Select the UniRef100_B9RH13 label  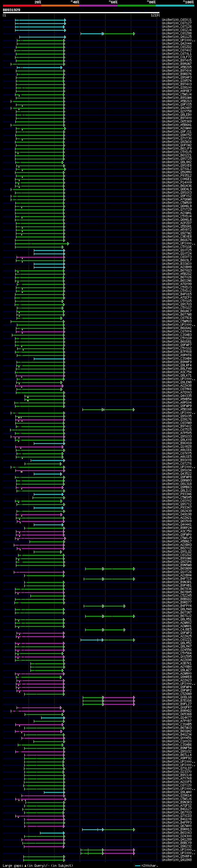pyautogui.click(x=177, y=829)
